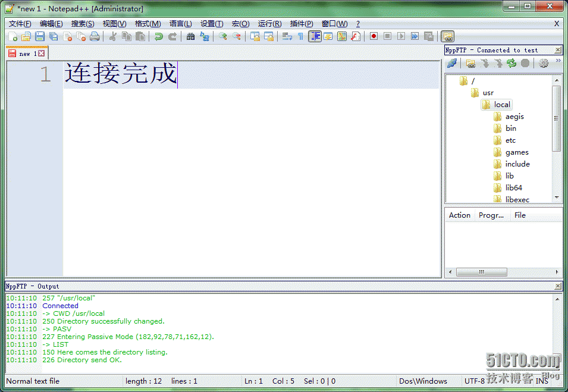
Task: Toggle the indent guide button
Action: coord(315,36)
